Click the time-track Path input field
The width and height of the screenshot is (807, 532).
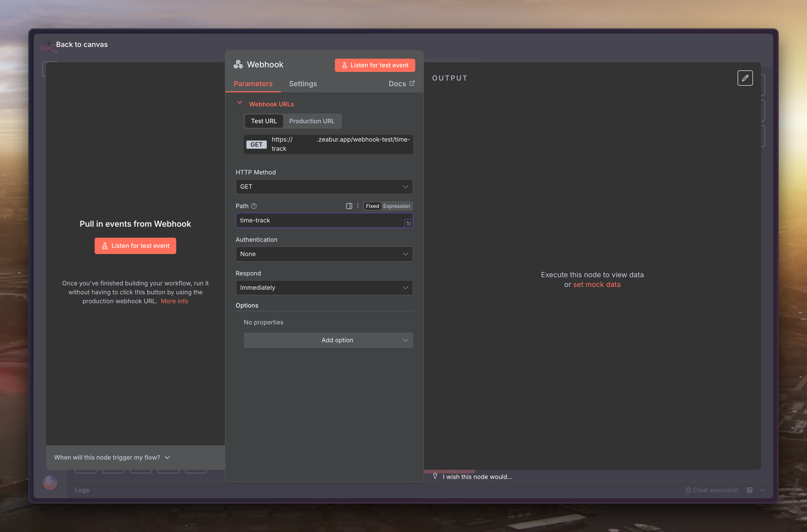pos(319,220)
